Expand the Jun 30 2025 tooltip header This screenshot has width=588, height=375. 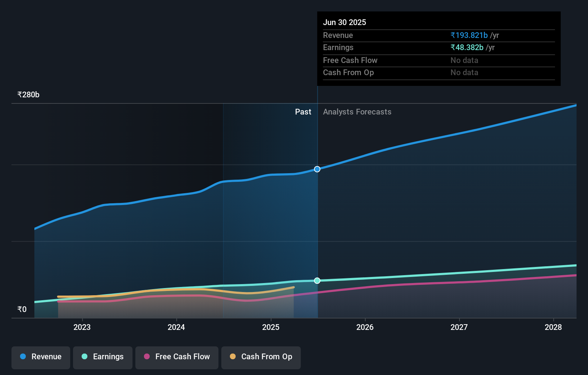pos(344,22)
